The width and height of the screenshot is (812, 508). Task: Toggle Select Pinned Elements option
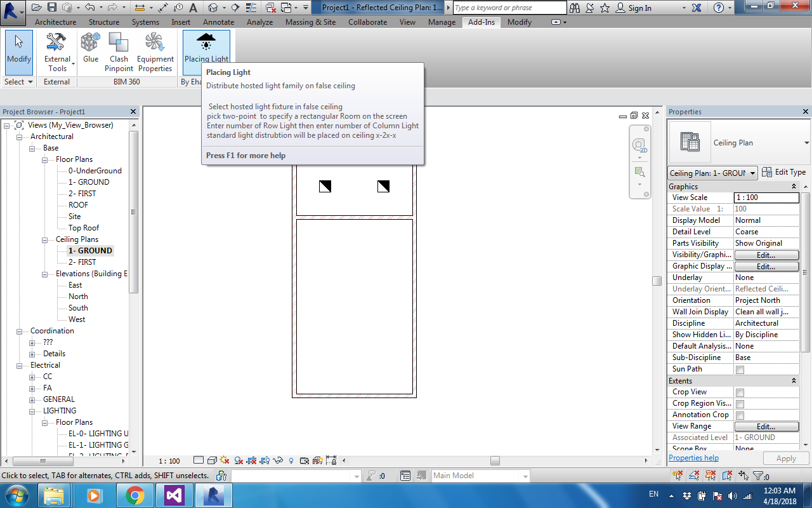(x=711, y=476)
